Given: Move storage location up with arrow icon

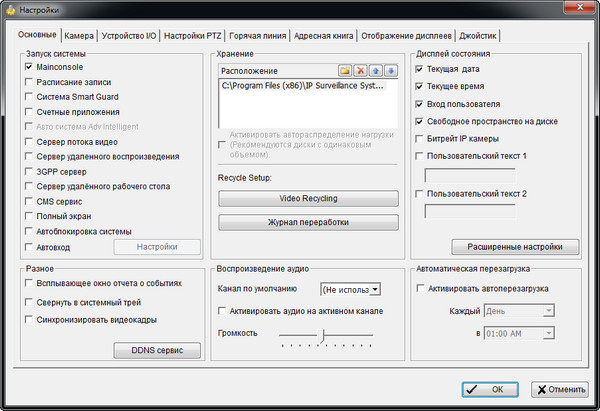Looking at the screenshot, I should click(x=375, y=71).
